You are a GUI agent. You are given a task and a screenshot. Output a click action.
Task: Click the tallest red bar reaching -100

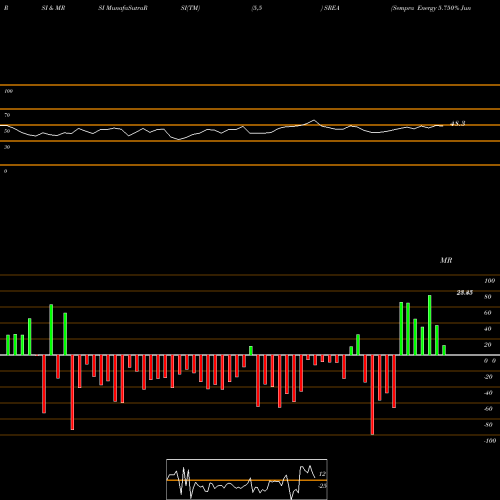pos(372,395)
